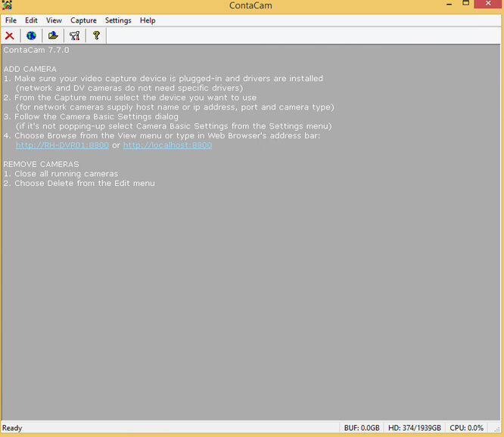Click the CPU: 0.0% status entry
The image size is (504, 437).
pyautogui.click(x=466, y=428)
